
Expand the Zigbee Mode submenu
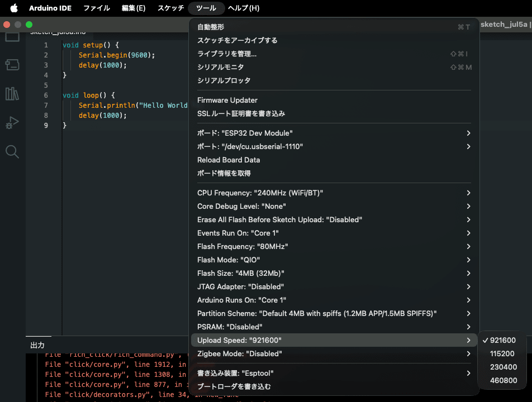tap(334, 353)
